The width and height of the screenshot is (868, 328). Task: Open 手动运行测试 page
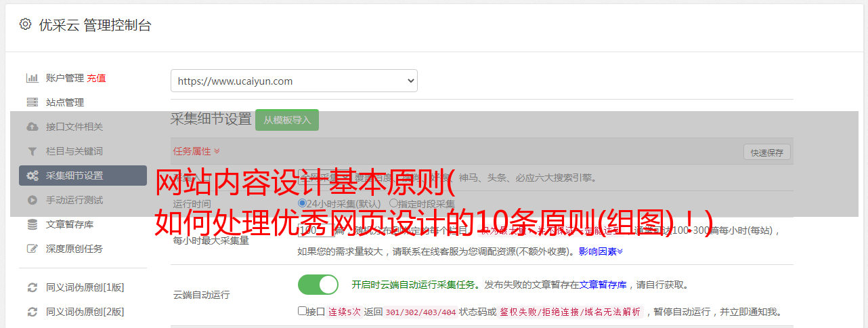[x=74, y=200]
